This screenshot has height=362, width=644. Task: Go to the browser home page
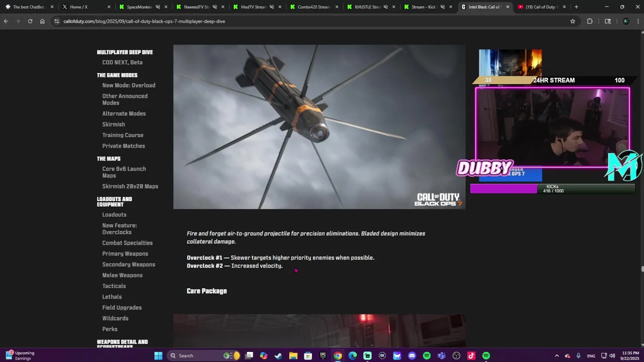tap(42, 21)
